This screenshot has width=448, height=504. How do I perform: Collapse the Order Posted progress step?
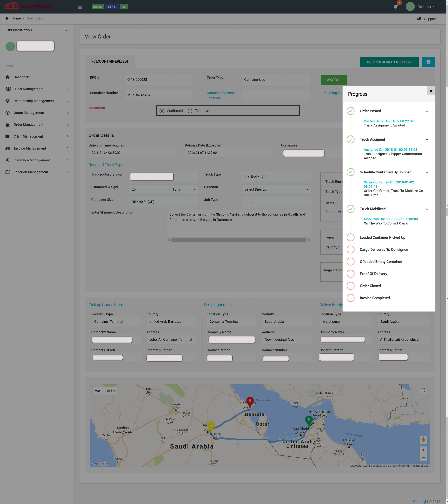[x=427, y=111]
